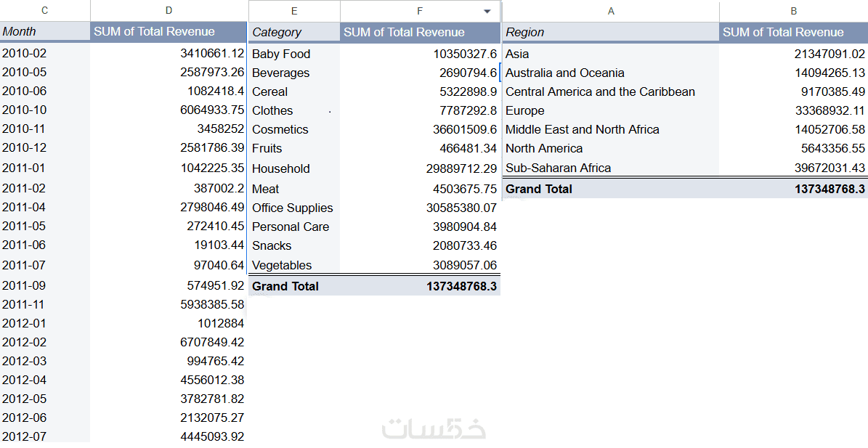Click revenue value 5938385.58
Image resolution: width=868 pixels, height=448 pixels.
pos(212,305)
